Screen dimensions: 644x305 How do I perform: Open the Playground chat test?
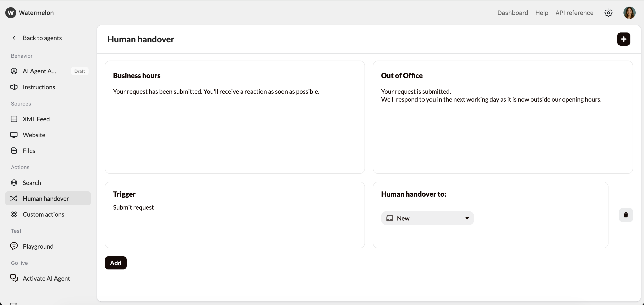coord(38,246)
